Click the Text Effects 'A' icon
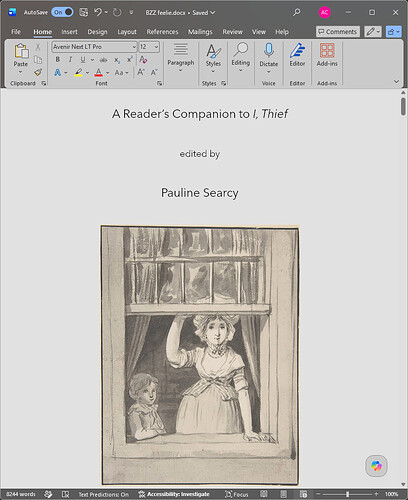The width and height of the screenshot is (408, 500). (x=57, y=72)
